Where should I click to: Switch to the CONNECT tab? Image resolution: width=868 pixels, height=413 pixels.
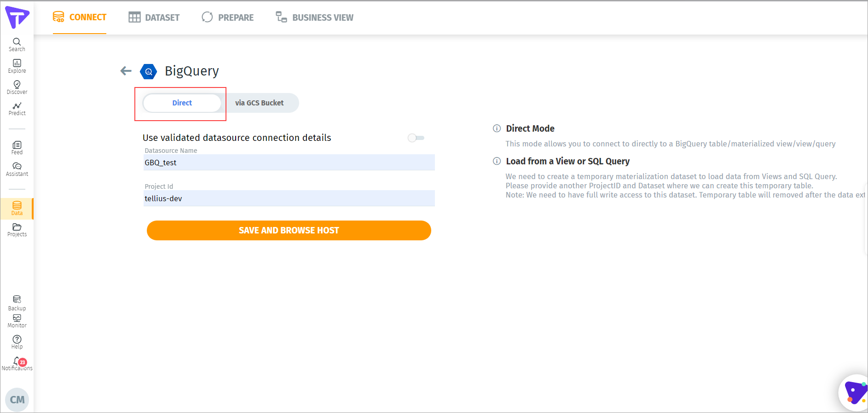point(80,17)
